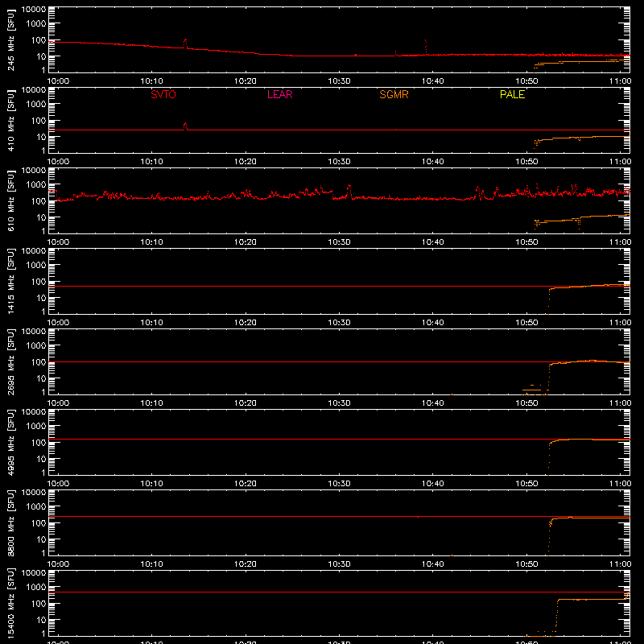Click the 10:30 tick under the 245 MHz plot
Viewport: 644px width, 644px height.
point(339,81)
